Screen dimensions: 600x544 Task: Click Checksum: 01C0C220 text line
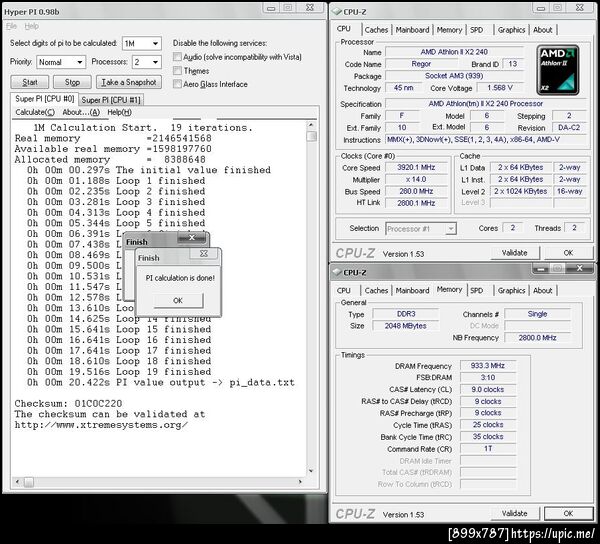click(x=68, y=403)
